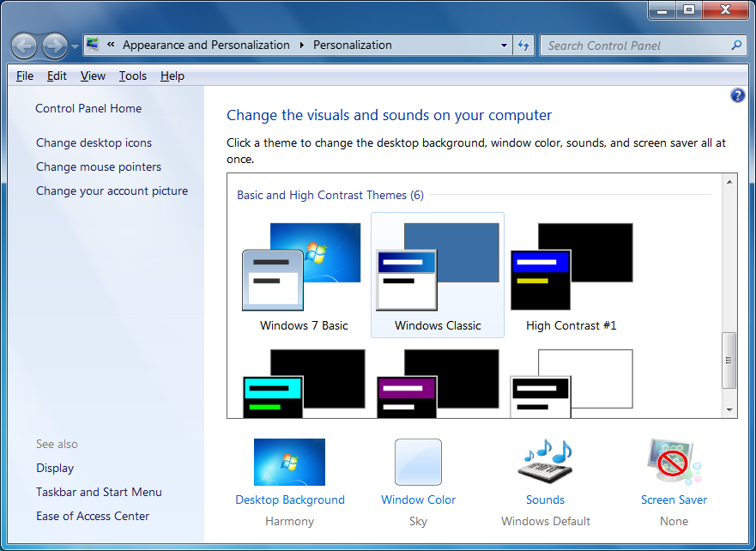Click the Control Panel icon in address bar
This screenshot has width=756, height=551.
coord(93,45)
